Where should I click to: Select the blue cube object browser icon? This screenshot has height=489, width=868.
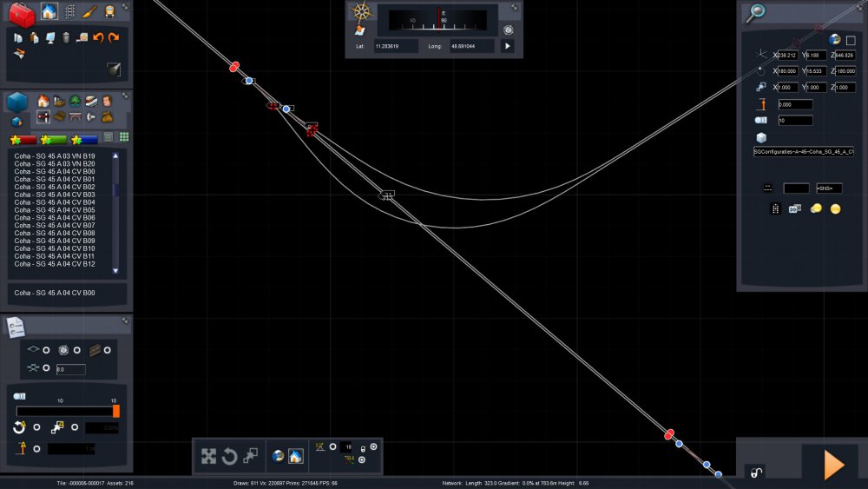(16, 103)
